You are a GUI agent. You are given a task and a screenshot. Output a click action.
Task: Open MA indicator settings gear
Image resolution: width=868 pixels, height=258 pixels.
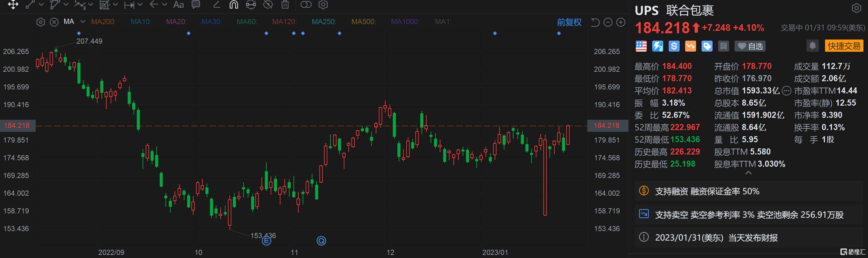pyautogui.click(x=41, y=22)
